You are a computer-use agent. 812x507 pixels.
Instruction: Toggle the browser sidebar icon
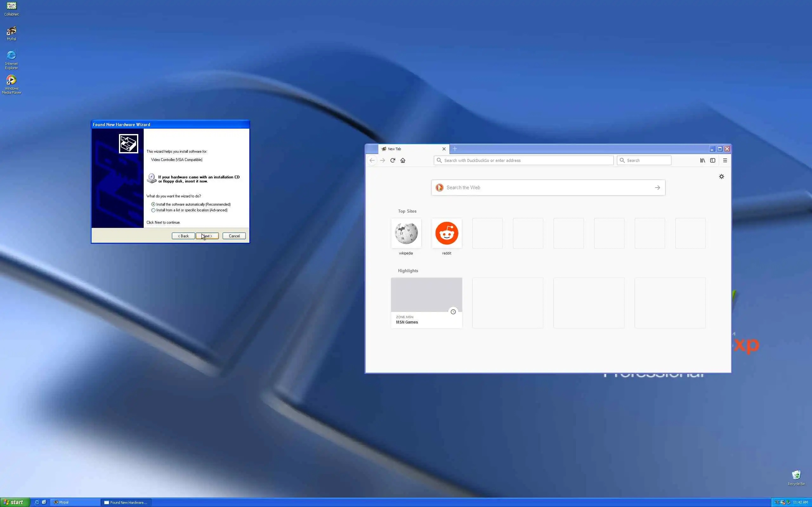coord(713,160)
